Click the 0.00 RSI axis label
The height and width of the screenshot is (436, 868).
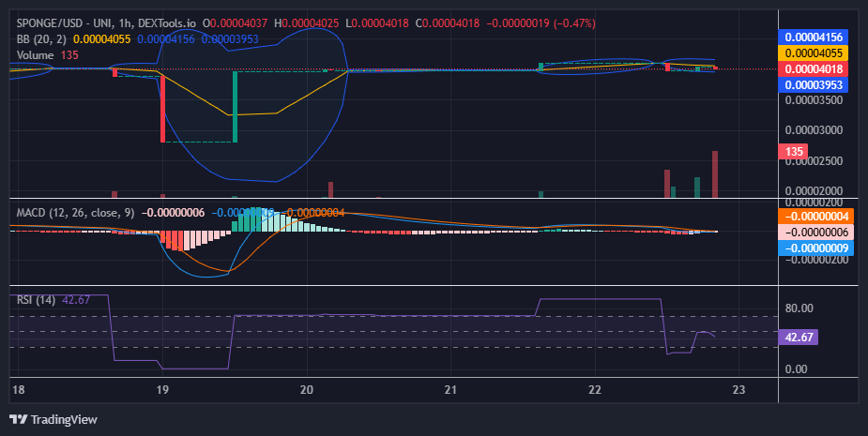pos(796,369)
